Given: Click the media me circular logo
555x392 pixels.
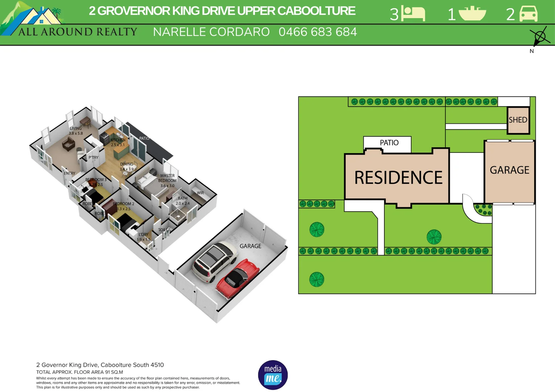Looking at the screenshot, I should pos(273,375).
